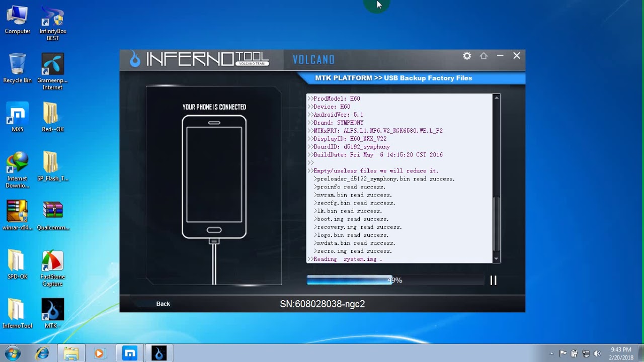Viewport: 644px width, 362px height.
Task: Open volume control in tray
Action: [x=597, y=353]
